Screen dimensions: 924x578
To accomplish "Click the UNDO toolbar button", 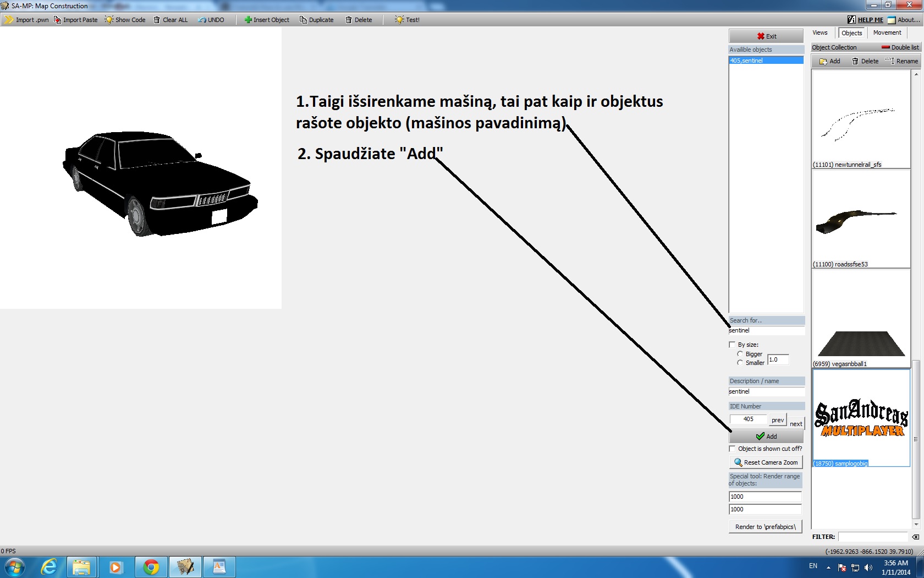I will point(211,20).
